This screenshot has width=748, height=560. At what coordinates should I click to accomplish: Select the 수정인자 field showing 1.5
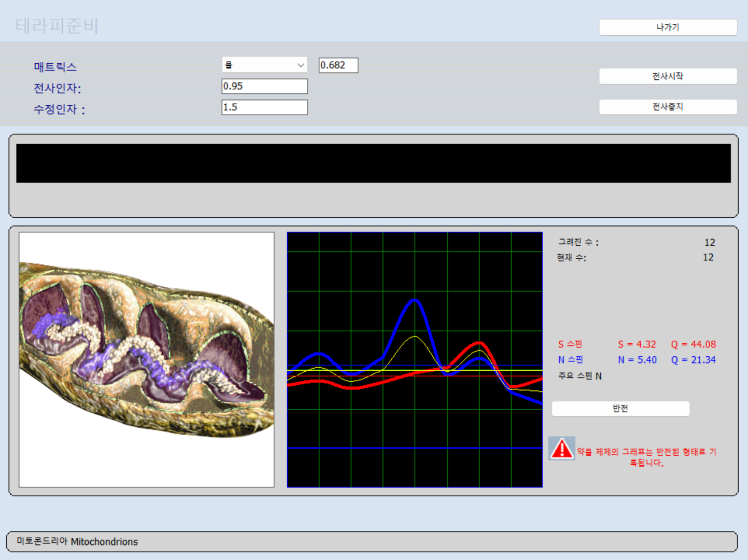tap(264, 107)
